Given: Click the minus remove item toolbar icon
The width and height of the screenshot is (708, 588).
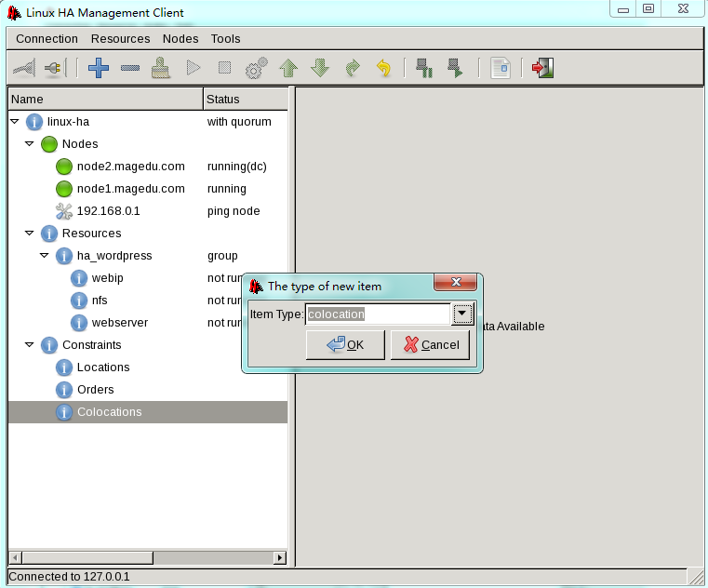Looking at the screenshot, I should point(130,68).
